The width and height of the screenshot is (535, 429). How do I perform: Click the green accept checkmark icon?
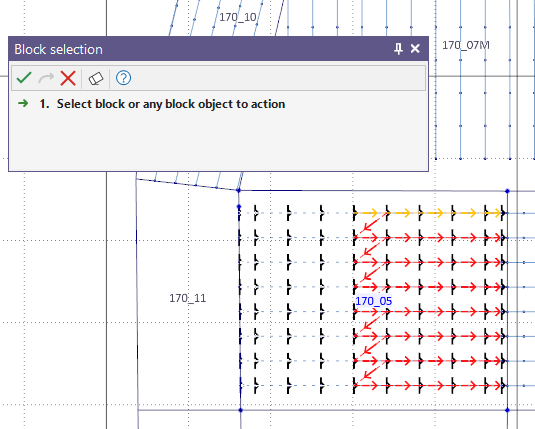(x=24, y=78)
